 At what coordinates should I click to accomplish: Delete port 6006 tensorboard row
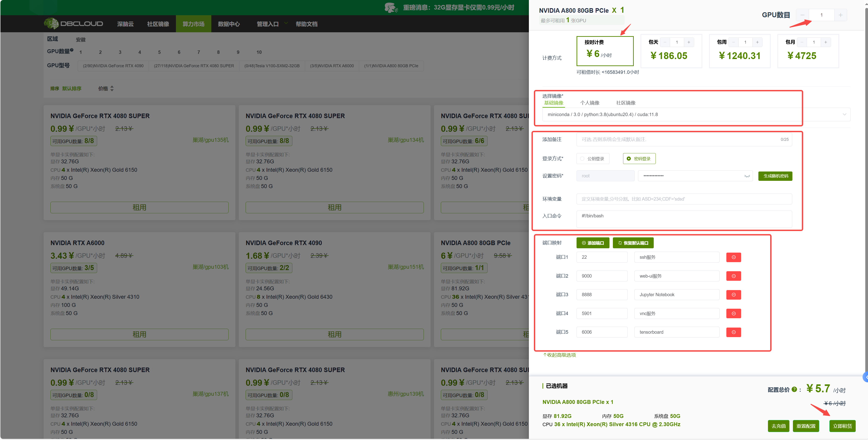[x=734, y=332]
